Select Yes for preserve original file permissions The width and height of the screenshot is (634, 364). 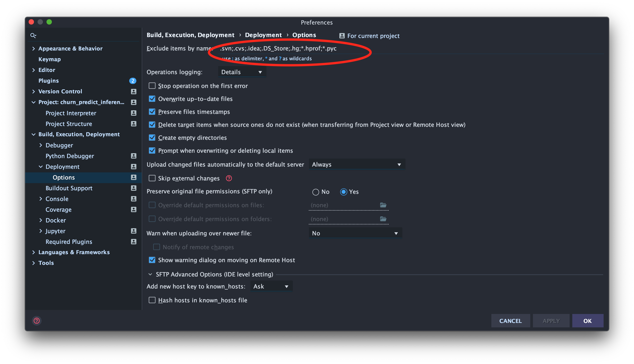[x=344, y=191]
